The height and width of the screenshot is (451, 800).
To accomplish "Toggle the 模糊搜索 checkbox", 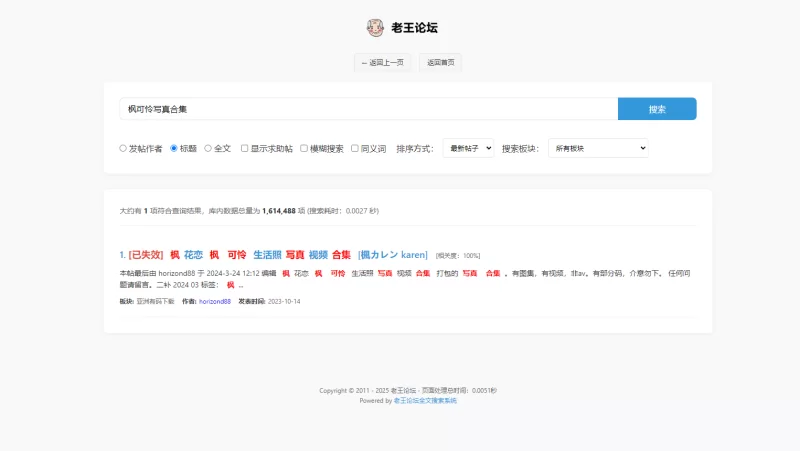I will coord(304,148).
